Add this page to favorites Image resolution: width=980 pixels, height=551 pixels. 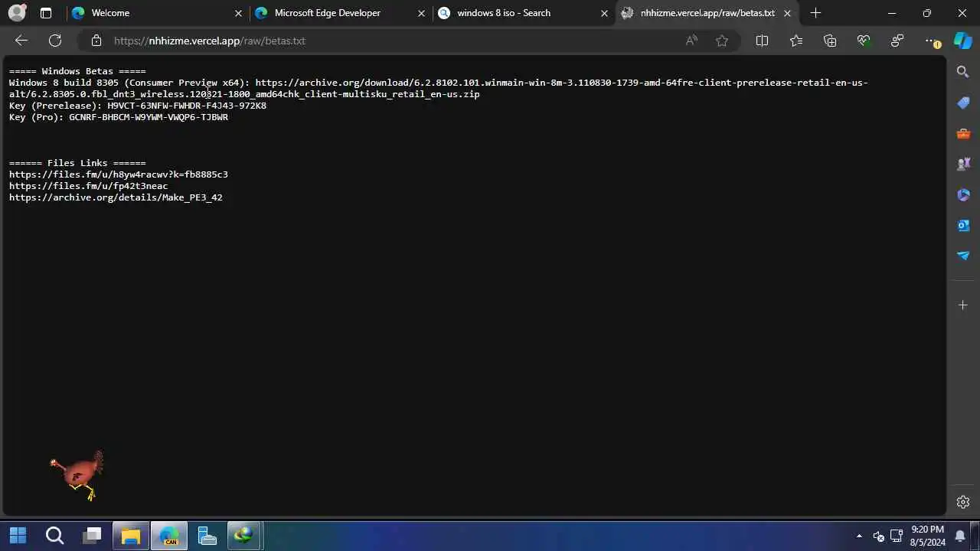pyautogui.click(x=721, y=41)
